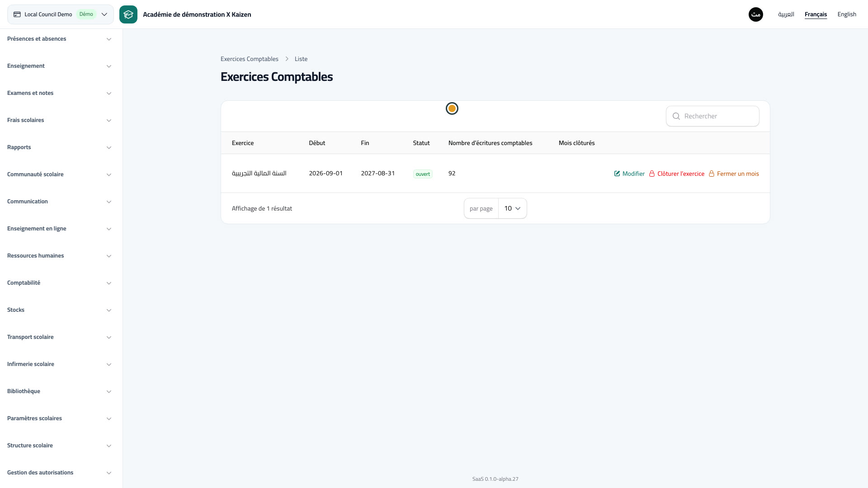Expand Gestion des autorisations section
The image size is (868, 488).
coord(59,473)
